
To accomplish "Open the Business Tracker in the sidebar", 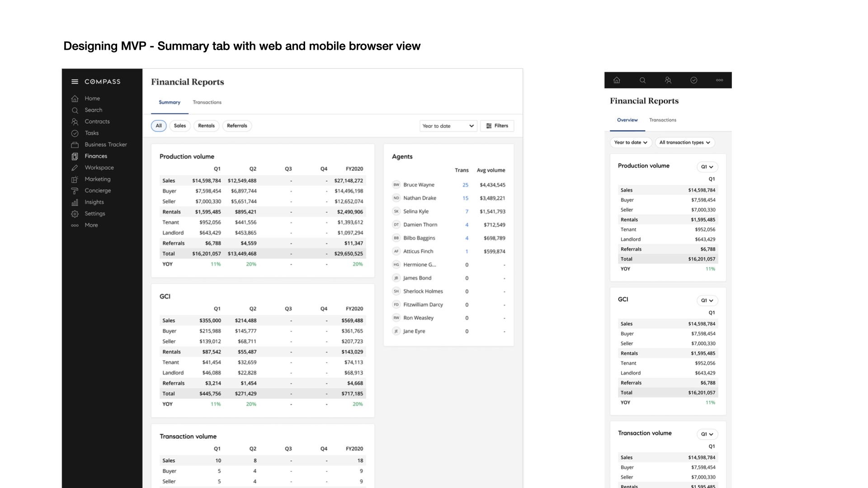I will click(105, 145).
